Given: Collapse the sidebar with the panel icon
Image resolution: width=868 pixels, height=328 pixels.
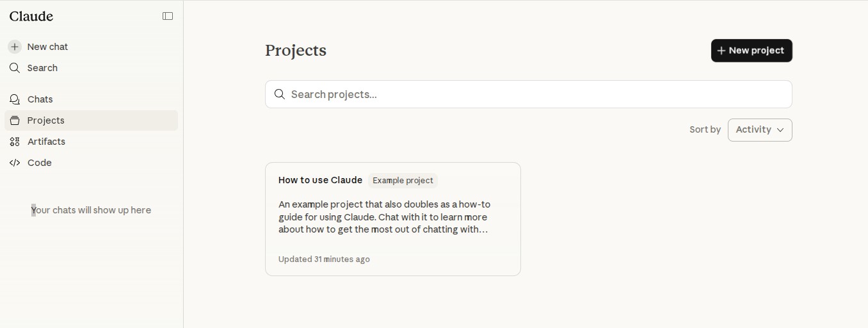Looking at the screenshot, I should [x=168, y=16].
